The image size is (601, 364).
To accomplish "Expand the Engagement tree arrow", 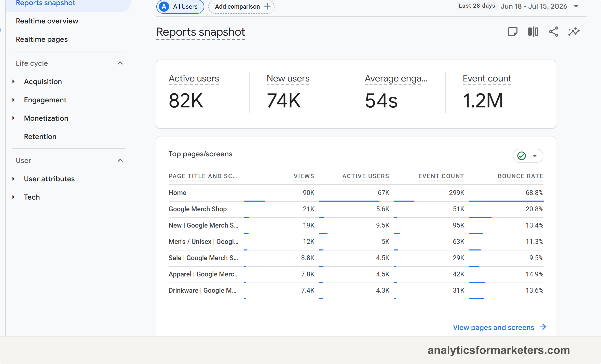I will 13,100.
